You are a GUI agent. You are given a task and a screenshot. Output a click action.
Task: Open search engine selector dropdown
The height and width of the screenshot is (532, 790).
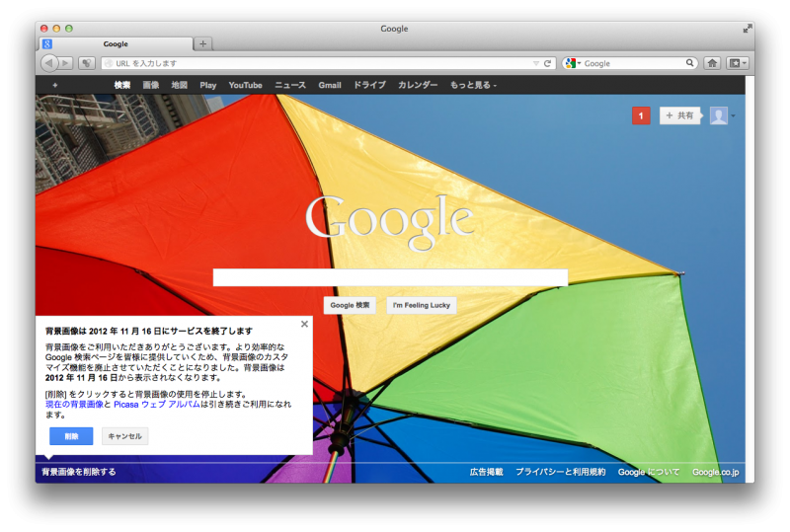point(574,63)
